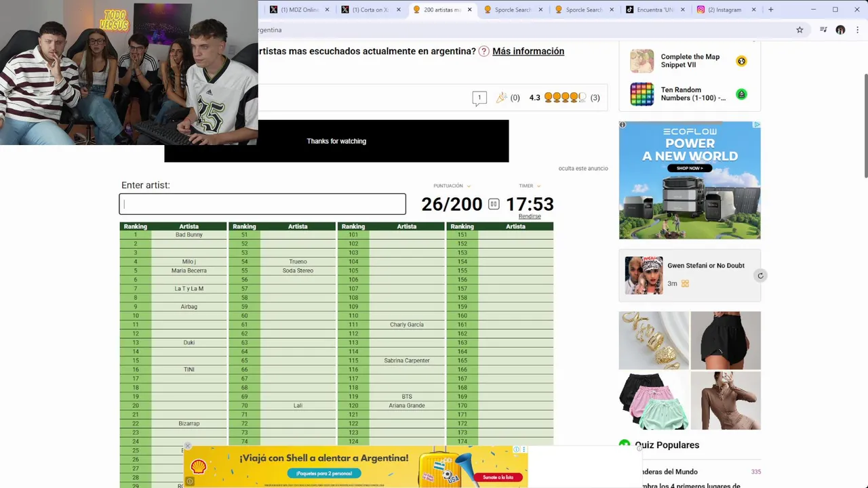Click the 'Thanks for watching' video player
The height and width of the screenshot is (488, 868).
point(336,141)
